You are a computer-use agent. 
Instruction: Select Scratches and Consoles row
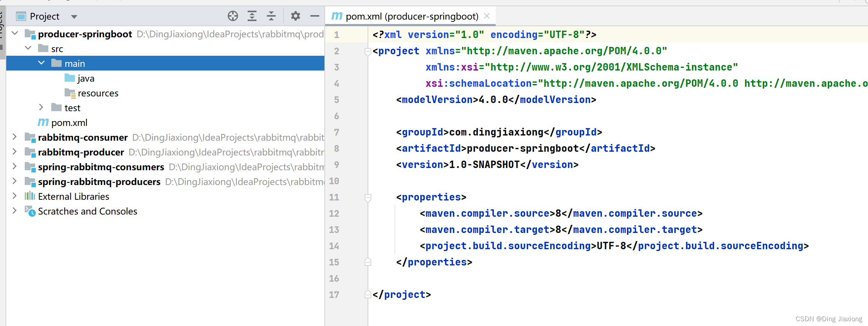(x=165, y=211)
